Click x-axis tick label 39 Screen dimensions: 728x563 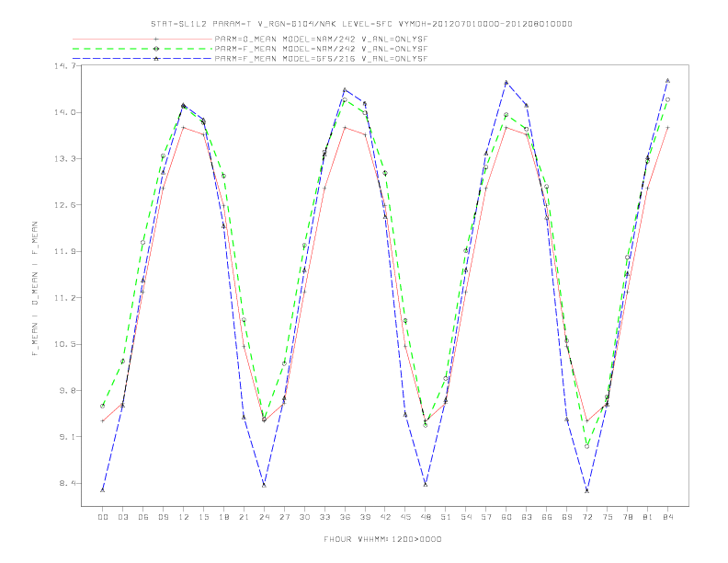365,517
